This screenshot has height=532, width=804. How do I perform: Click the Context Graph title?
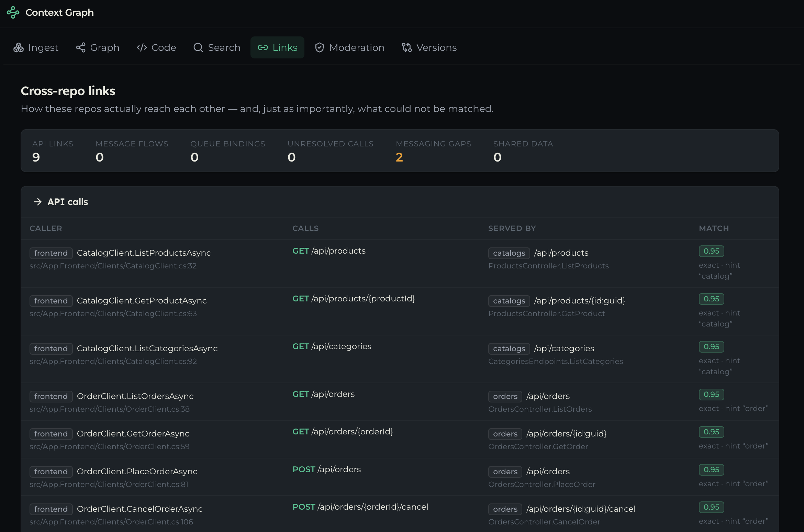pos(60,12)
